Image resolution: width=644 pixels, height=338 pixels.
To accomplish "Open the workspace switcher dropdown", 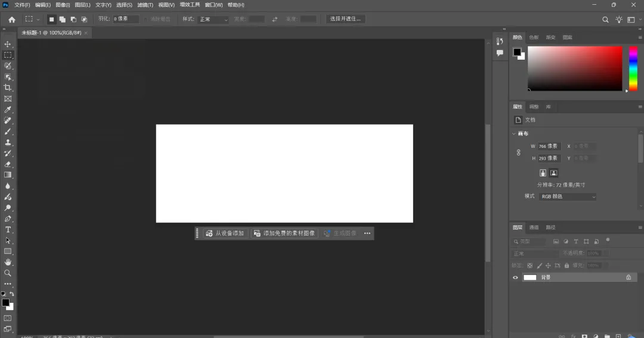I will coord(634,19).
